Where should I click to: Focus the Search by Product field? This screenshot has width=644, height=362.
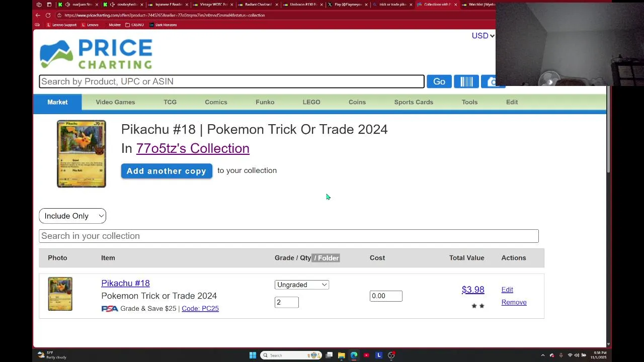point(231,81)
